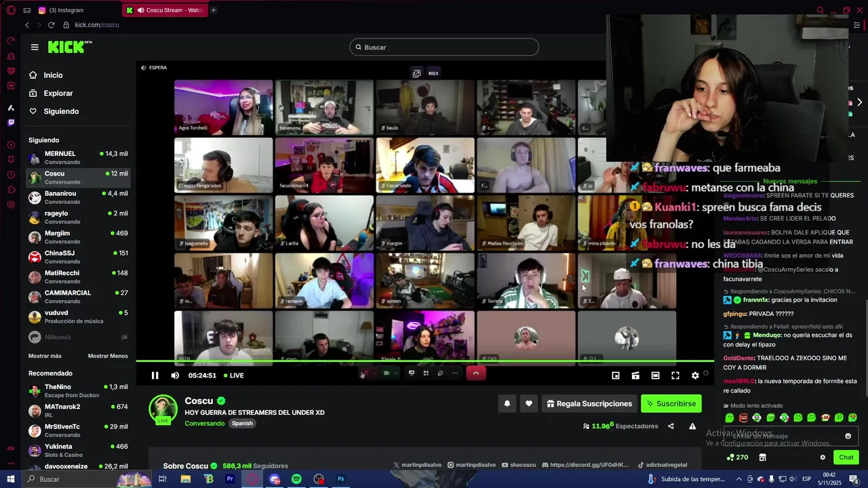Image resolution: width=868 pixels, height=488 pixels.
Task: Follow Coscu with heart button
Action: point(529,404)
